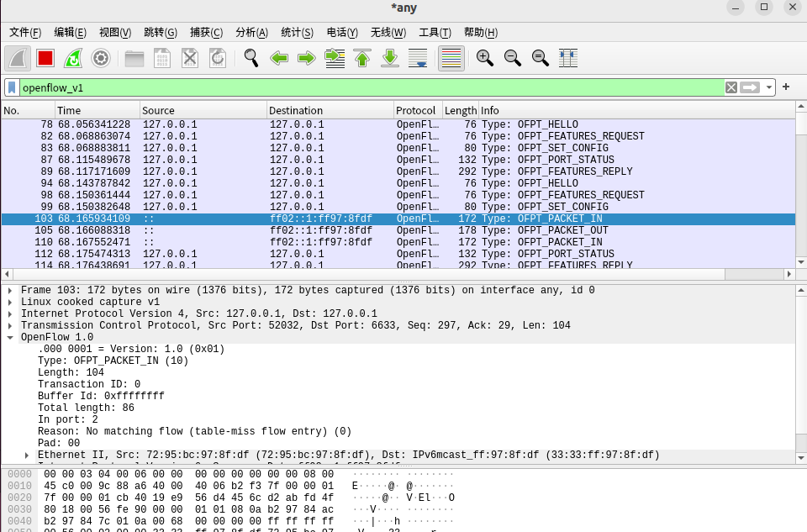The width and height of the screenshot is (807, 532).
Task: Select the Buffer Id: 0xffffffff field
Action: pyautogui.click(x=101, y=396)
